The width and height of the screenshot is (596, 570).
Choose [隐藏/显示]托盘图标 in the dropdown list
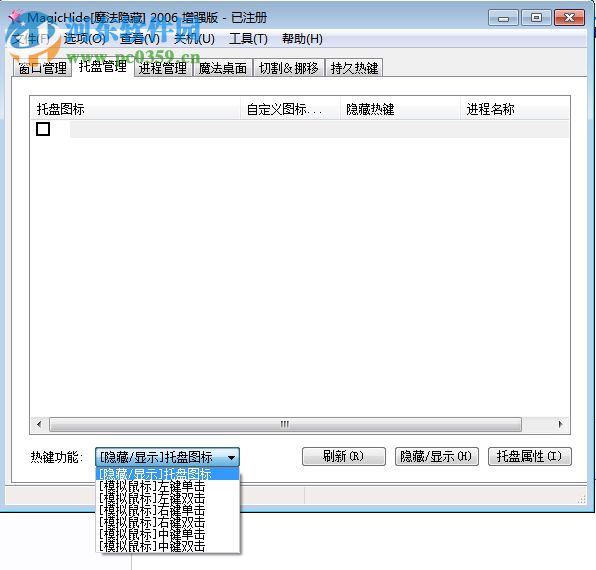[168, 474]
